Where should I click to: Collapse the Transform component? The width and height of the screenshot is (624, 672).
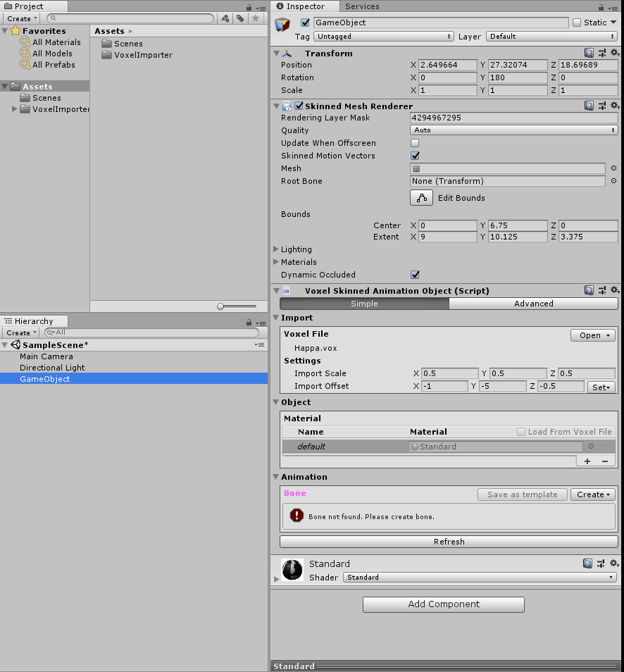pos(276,53)
